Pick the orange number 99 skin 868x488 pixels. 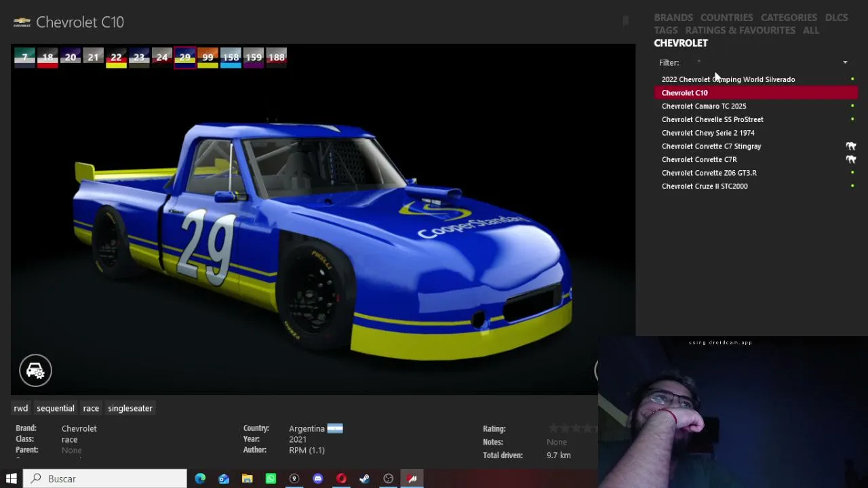point(208,58)
